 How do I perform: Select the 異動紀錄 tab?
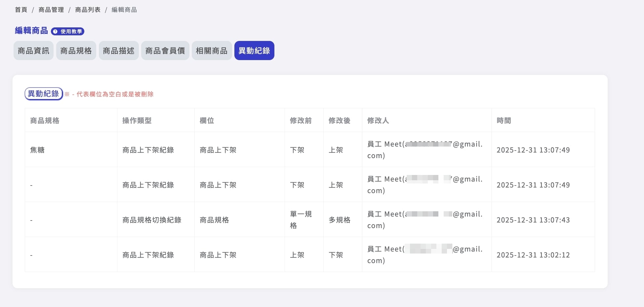tap(254, 51)
